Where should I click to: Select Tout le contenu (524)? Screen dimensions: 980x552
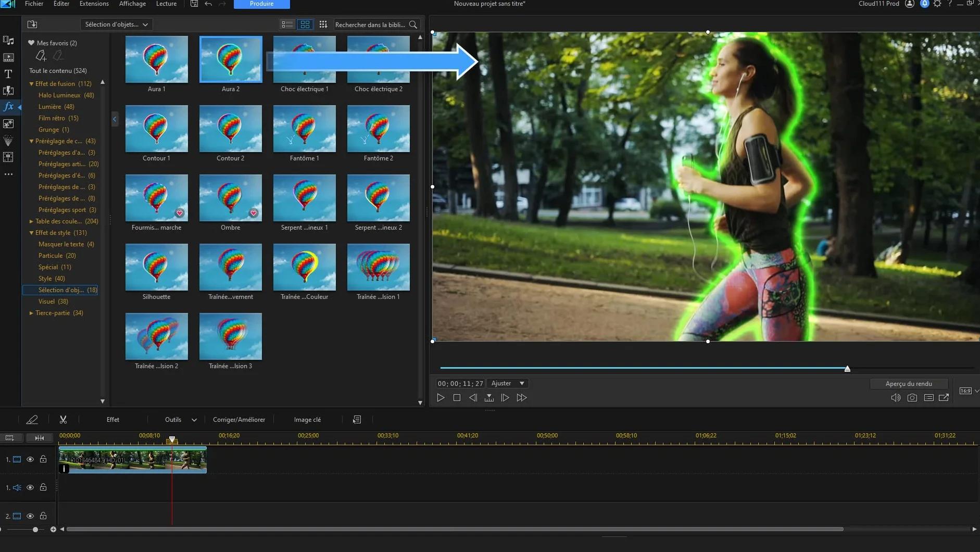tap(58, 71)
